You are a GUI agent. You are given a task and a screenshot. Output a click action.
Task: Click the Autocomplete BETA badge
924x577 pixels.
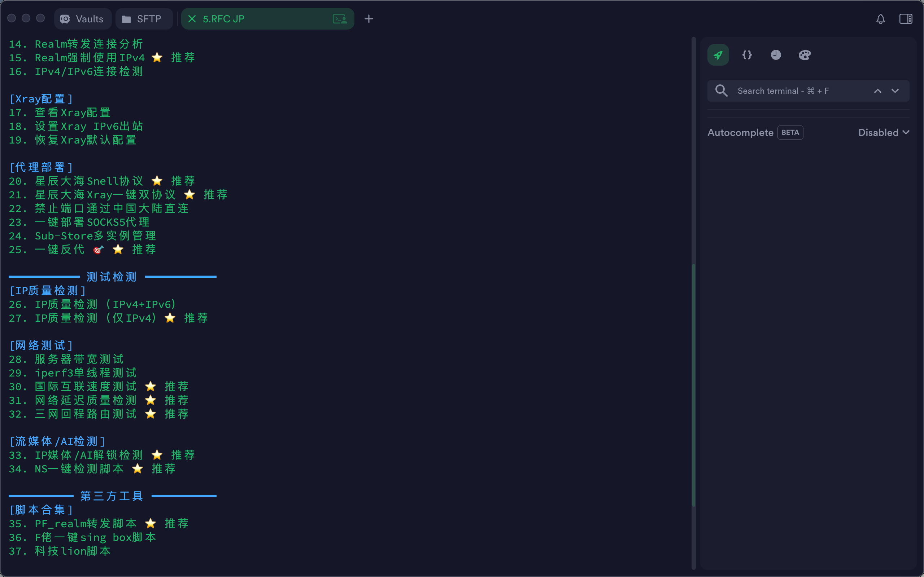(x=790, y=132)
